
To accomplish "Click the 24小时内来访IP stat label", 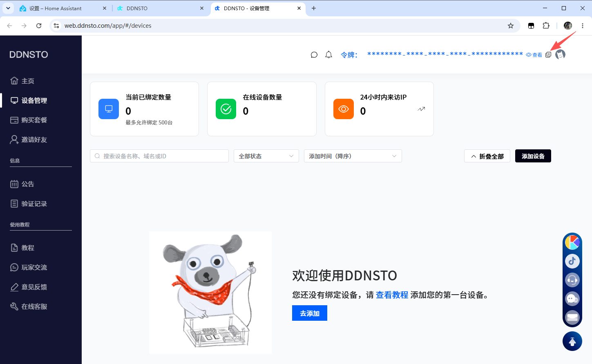I will [383, 97].
